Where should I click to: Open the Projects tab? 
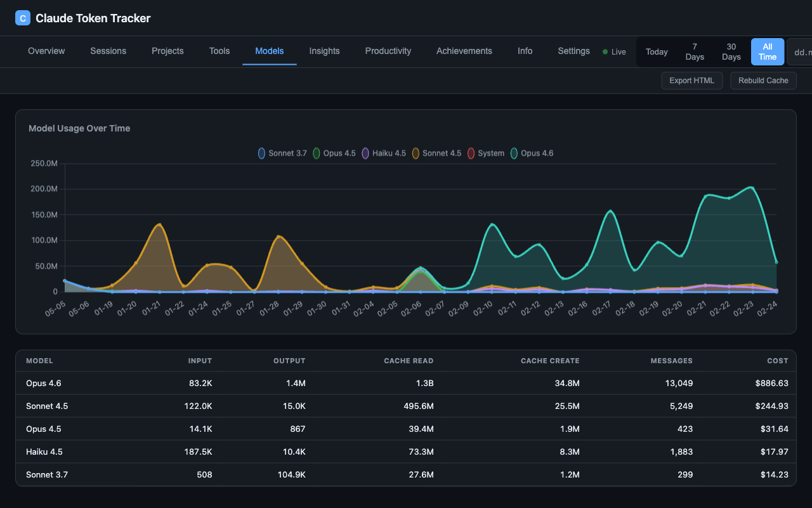coord(167,51)
